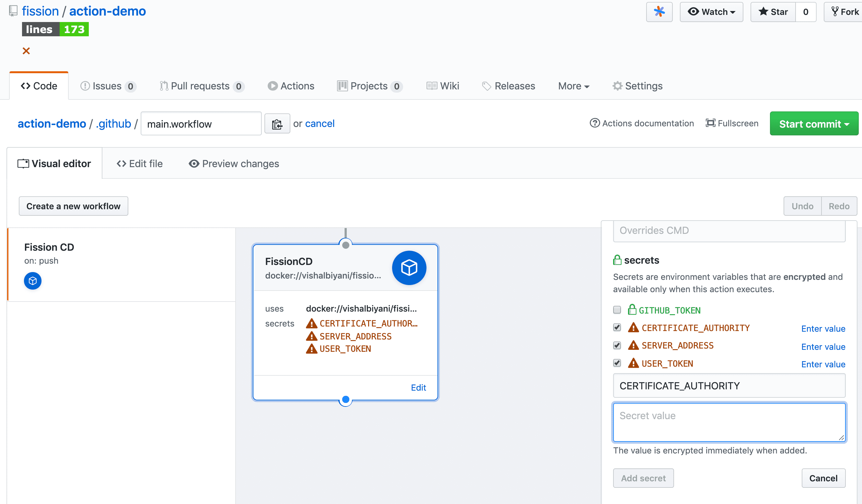The height and width of the screenshot is (504, 862).
Task: Expand the More navigation dropdown
Action: pos(573,86)
